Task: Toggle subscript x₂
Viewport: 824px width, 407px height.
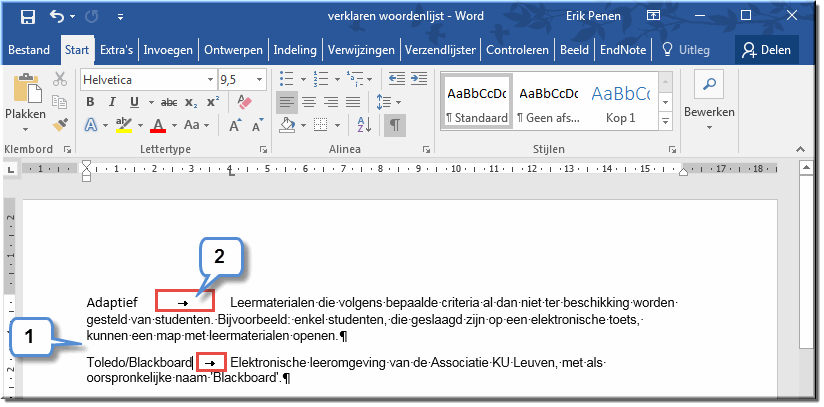Action: click(191, 102)
